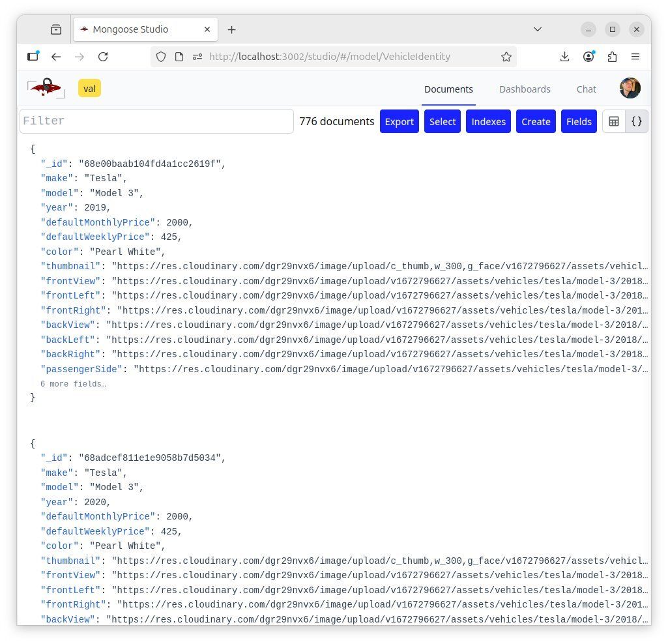The image size is (668, 644).
Task: Select the Mongoose Studio browser tab
Action: click(x=146, y=29)
